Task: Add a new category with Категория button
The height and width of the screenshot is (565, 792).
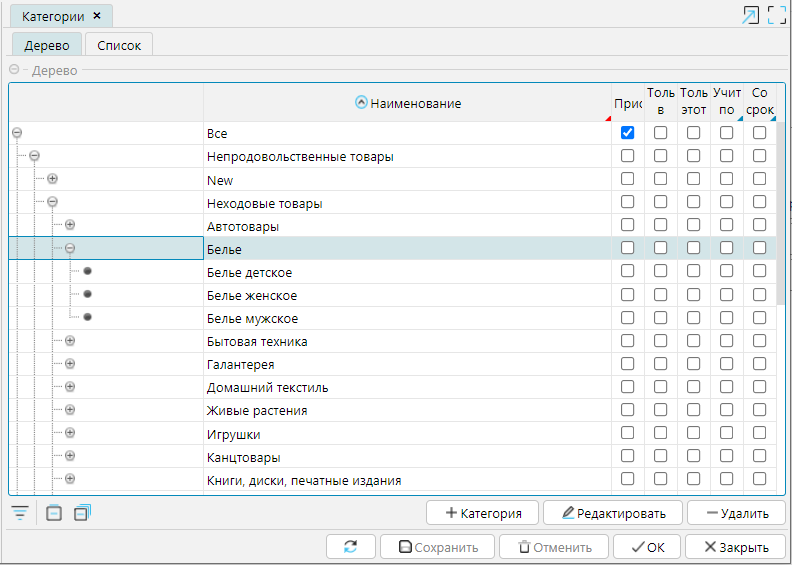Action: click(482, 513)
